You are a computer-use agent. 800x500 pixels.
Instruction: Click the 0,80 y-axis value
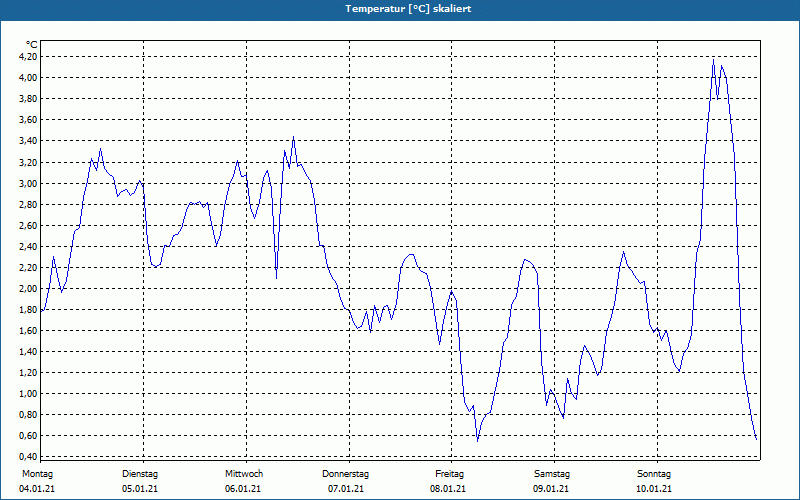[x=28, y=415]
